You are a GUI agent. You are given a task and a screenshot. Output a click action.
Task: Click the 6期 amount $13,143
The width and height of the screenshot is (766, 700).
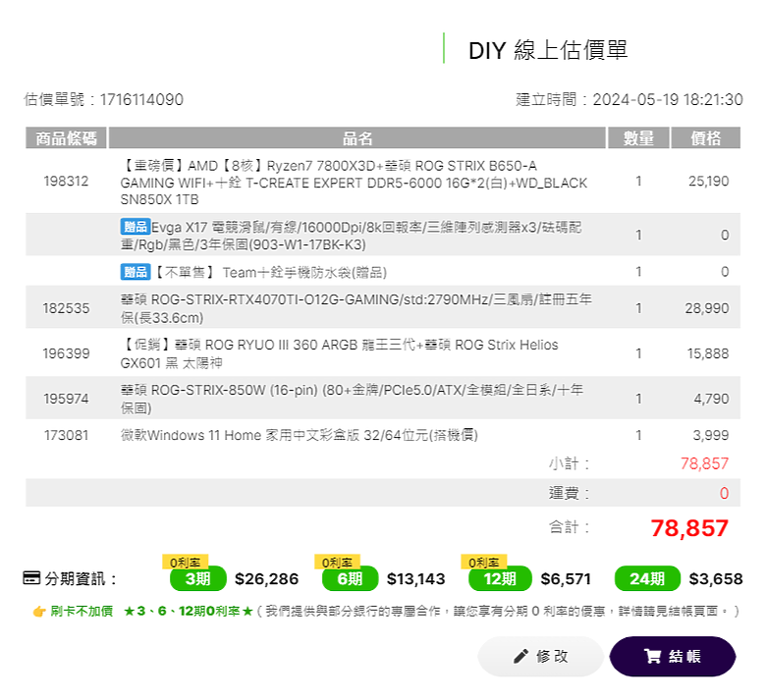pos(415,579)
